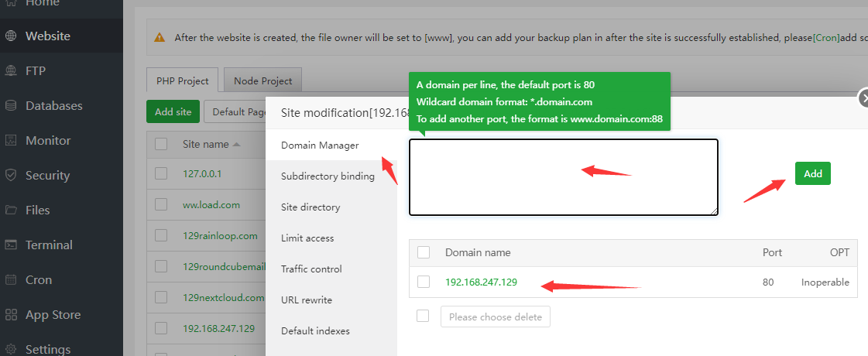The width and height of the screenshot is (868, 356).
Task: Go to FTP menu label
Action: click(36, 71)
